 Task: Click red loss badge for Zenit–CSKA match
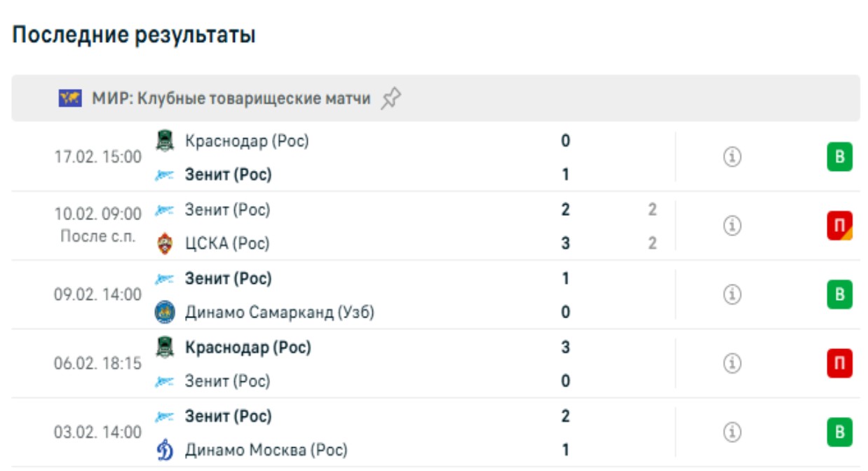839,226
